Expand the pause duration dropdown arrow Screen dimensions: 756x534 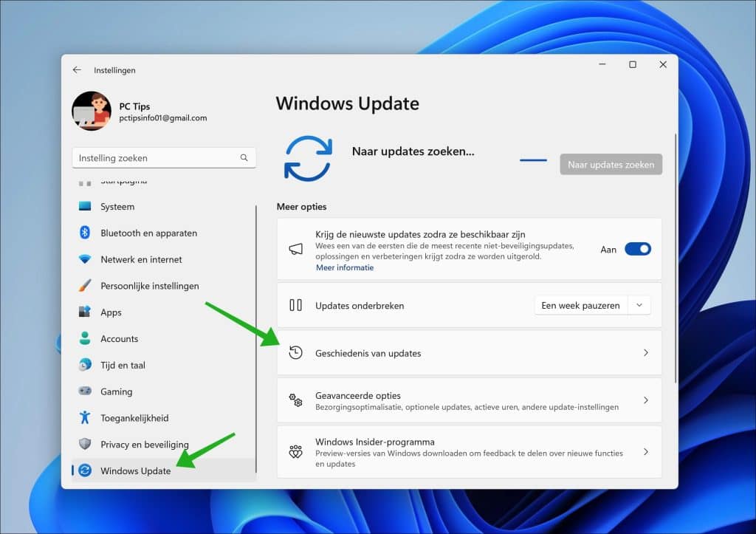[639, 305]
